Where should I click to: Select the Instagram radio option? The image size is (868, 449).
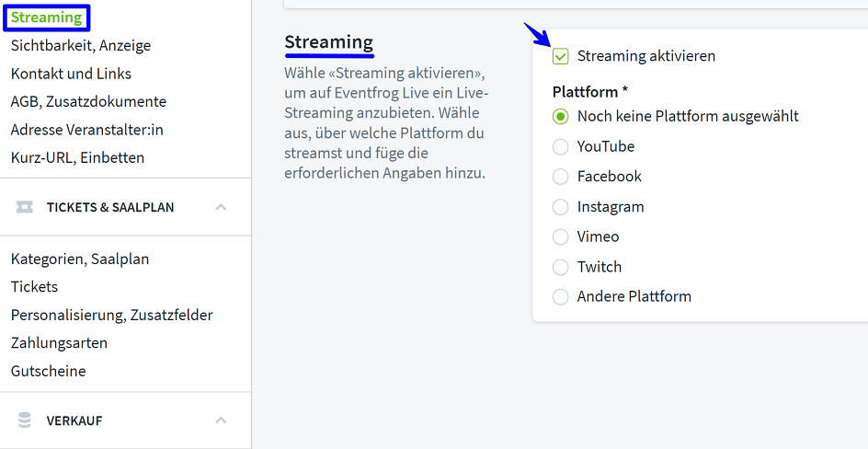click(x=560, y=207)
